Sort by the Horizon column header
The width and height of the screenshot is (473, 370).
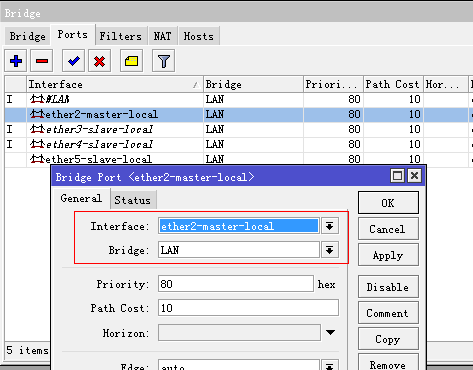pos(446,84)
